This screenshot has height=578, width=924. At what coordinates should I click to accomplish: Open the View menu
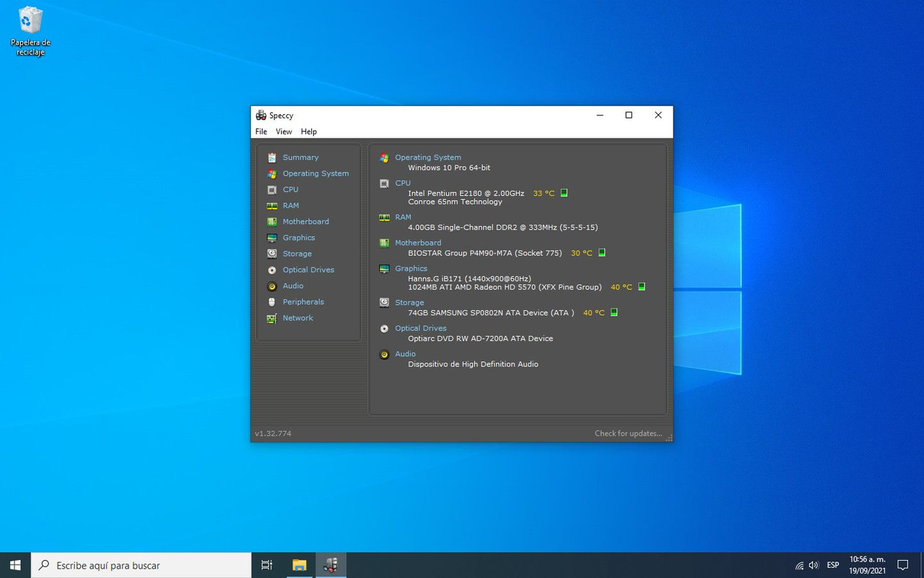284,131
